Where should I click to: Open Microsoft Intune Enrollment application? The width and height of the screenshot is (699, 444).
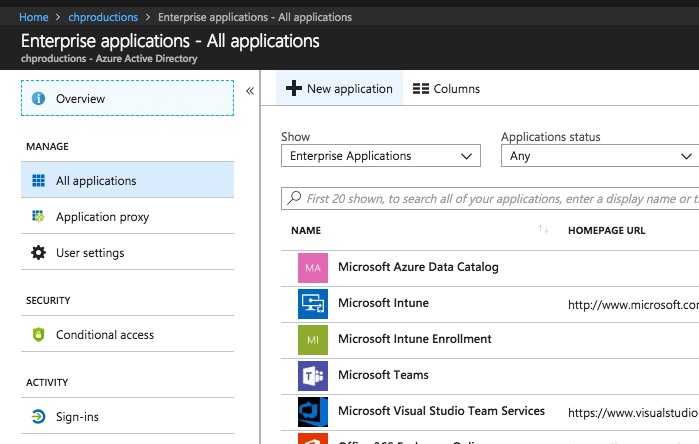(415, 339)
